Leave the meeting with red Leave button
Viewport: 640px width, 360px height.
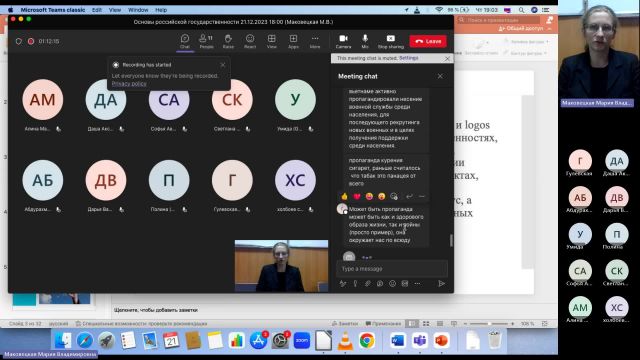tap(428, 41)
